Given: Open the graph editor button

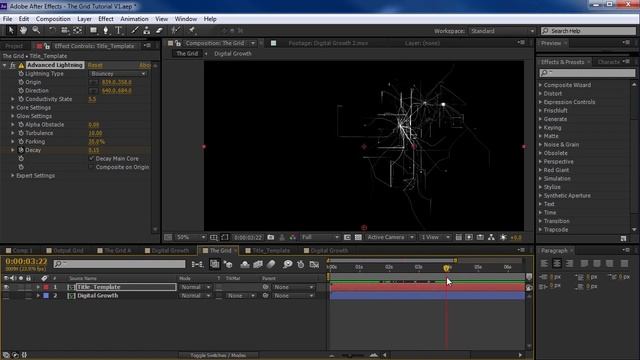Looking at the screenshot, I should 314,264.
